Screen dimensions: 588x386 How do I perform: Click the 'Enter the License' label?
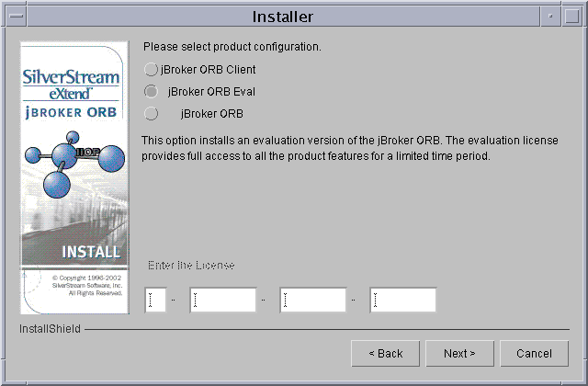[191, 266]
